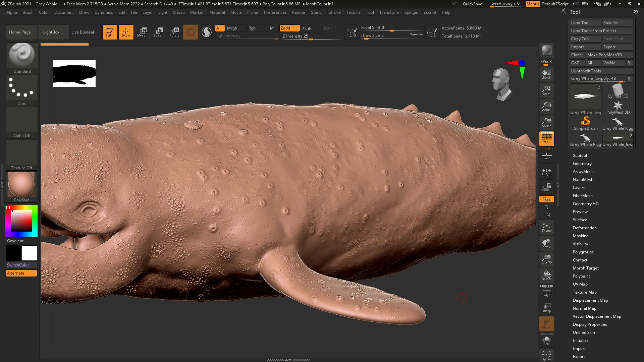The width and height of the screenshot is (644, 362).
Task: Toggle the Live Boolean button
Action: (x=83, y=32)
